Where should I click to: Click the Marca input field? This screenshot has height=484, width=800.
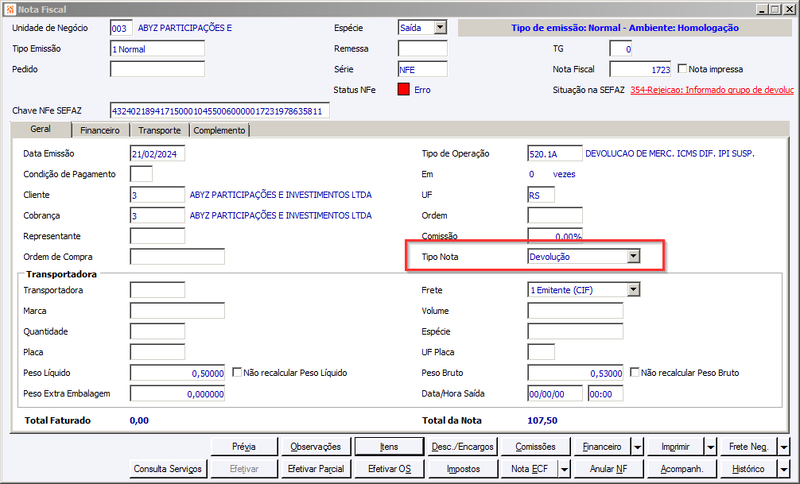point(177,311)
